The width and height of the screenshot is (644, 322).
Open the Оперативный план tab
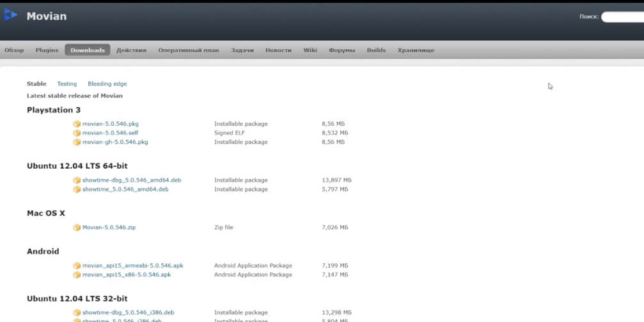(189, 50)
